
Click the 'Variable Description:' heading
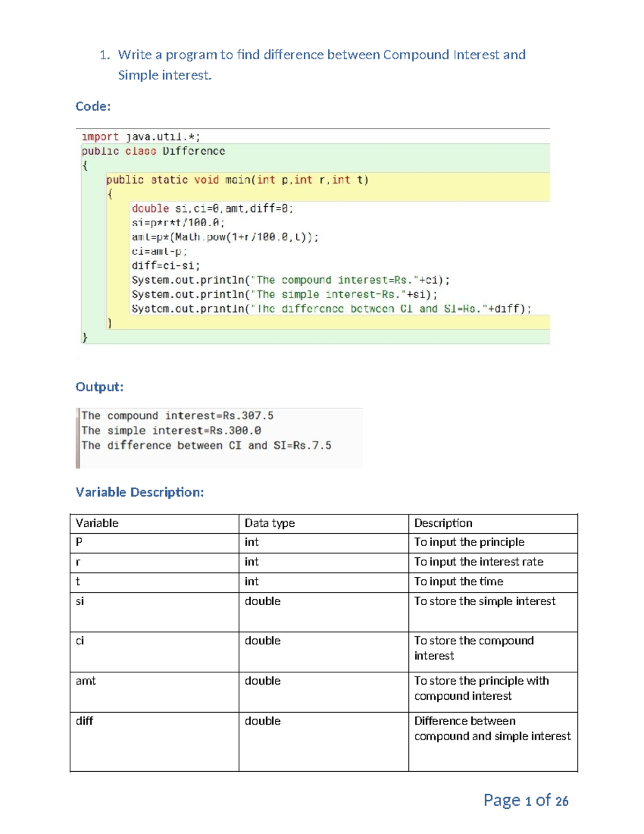(x=140, y=492)
